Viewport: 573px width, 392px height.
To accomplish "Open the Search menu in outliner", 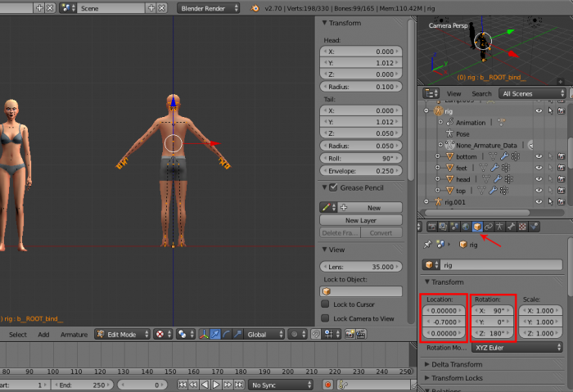I will pyautogui.click(x=481, y=93).
